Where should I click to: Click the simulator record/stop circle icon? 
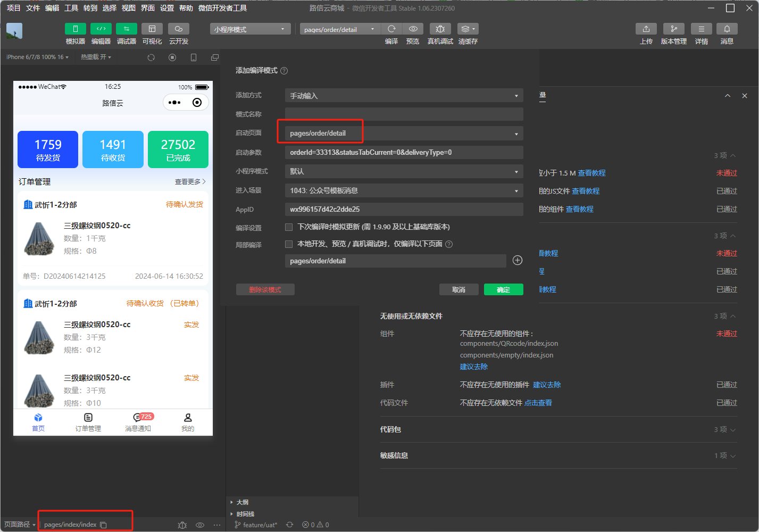coord(172,57)
